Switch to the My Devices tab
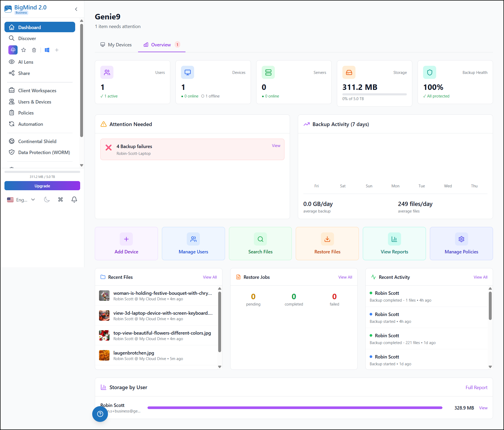This screenshot has width=504, height=430. pyautogui.click(x=116, y=45)
